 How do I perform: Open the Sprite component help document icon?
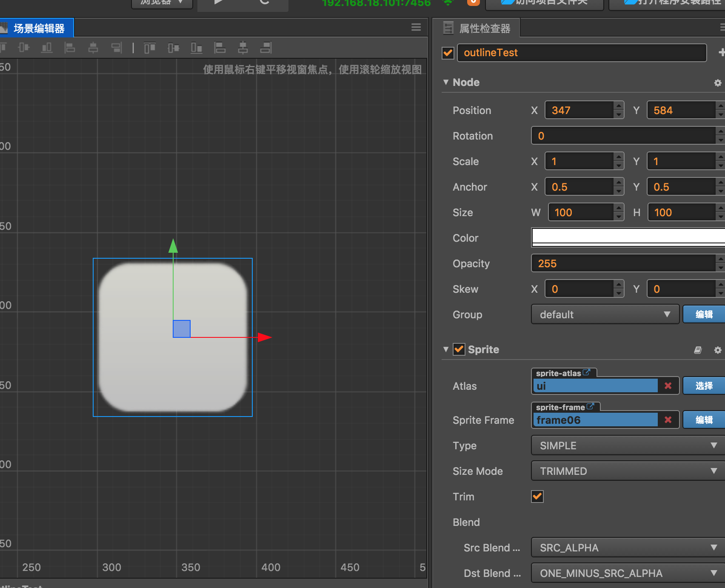pyautogui.click(x=698, y=350)
